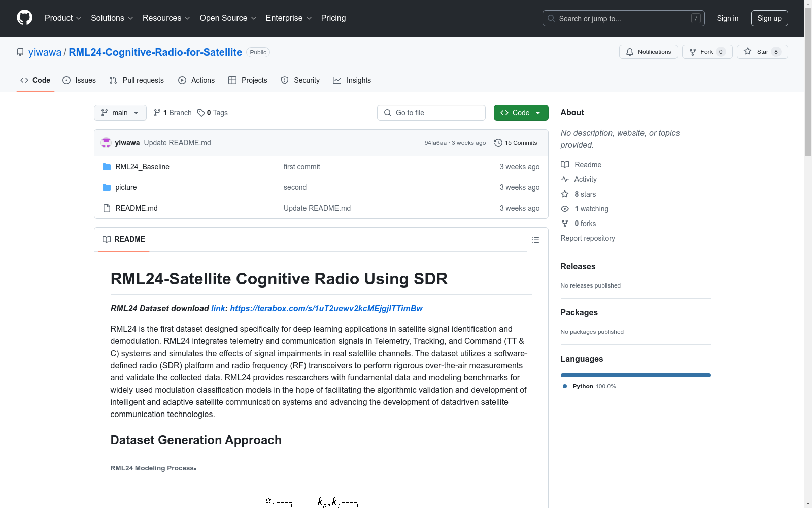Viewport: 812px width, 508px height.
Task: Open the Packages section heading
Action: coord(579,312)
